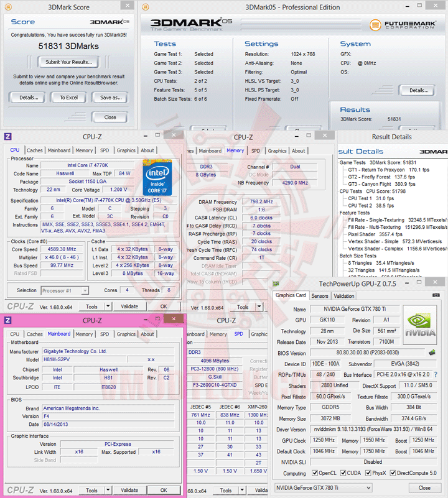Select the 'Pixel Shader' feature test row
The image size is (448, 498).
[375, 234]
